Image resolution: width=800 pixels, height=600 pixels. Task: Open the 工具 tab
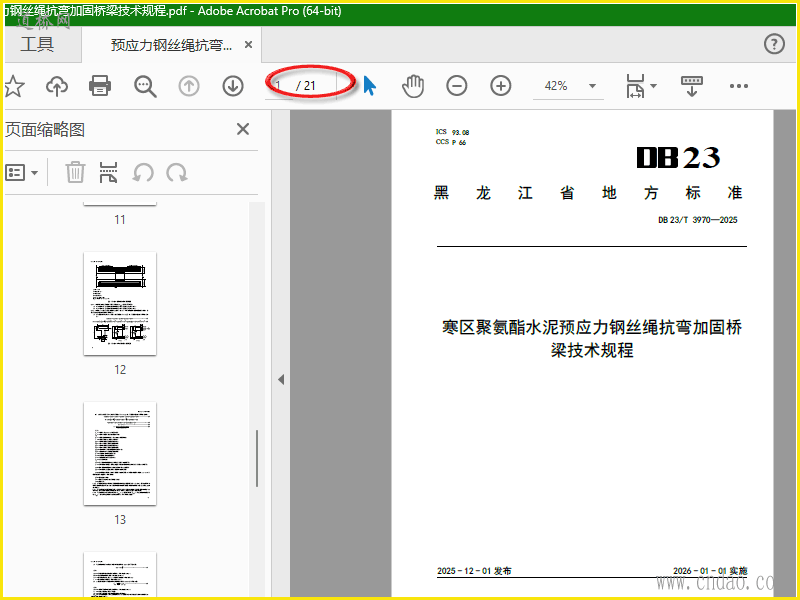coord(37,44)
